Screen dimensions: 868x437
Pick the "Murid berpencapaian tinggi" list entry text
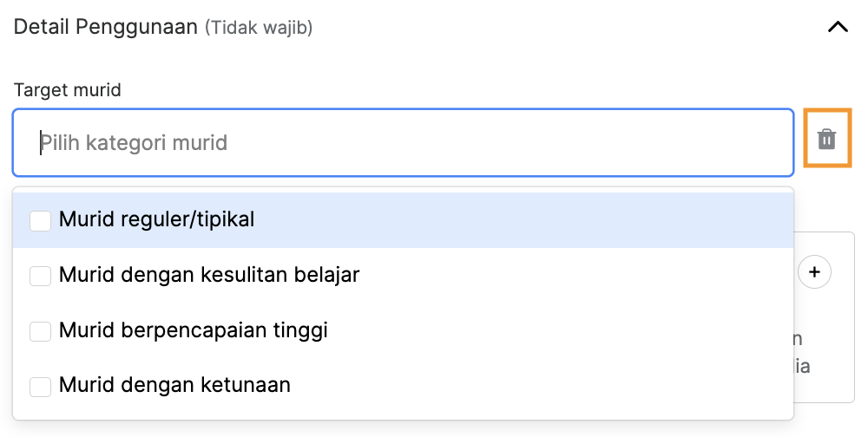click(x=194, y=330)
